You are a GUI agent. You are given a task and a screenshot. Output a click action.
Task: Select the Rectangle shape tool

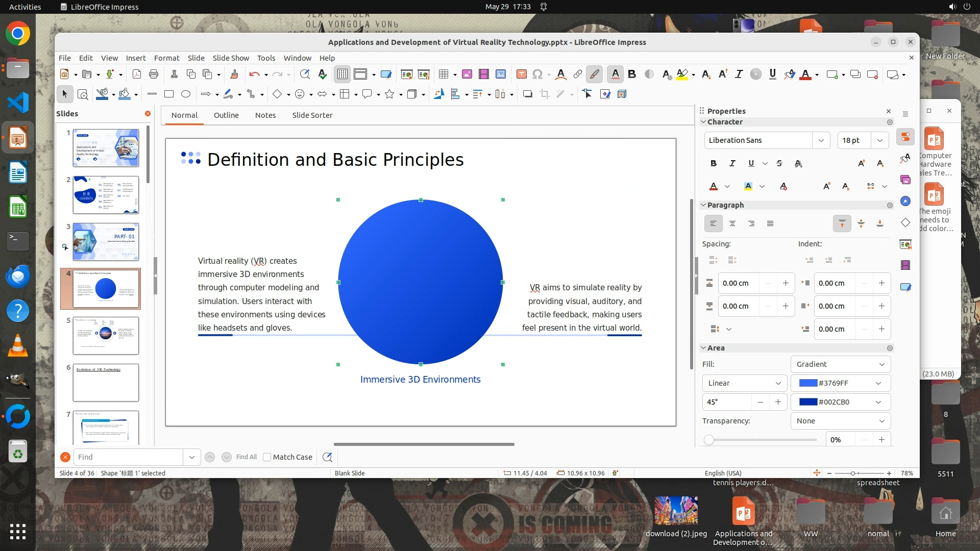[169, 94]
